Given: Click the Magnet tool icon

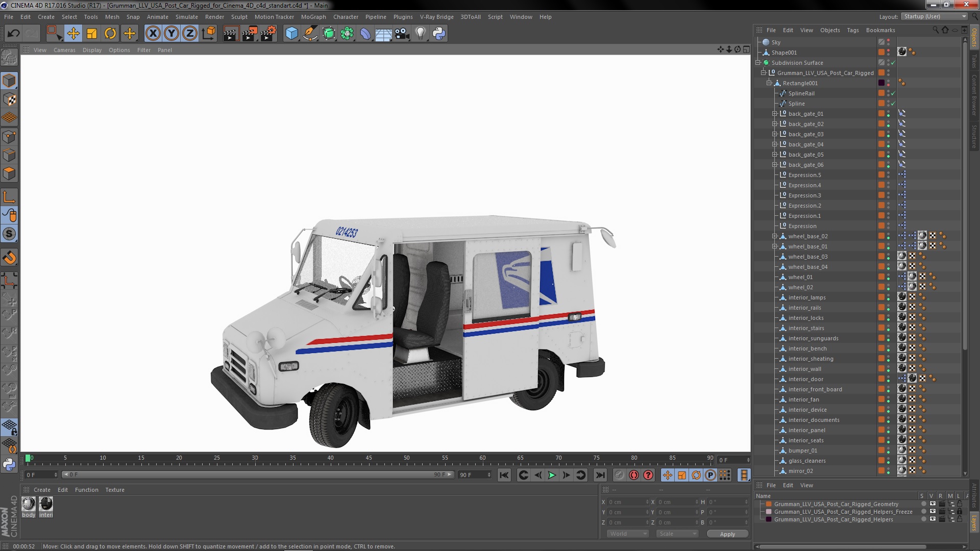Looking at the screenshot, I should (9, 258).
